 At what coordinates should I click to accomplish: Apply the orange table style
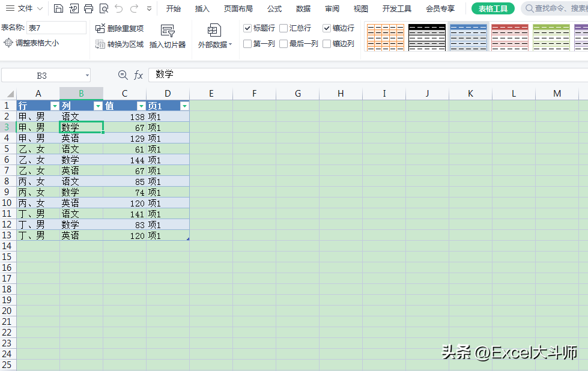(386, 37)
